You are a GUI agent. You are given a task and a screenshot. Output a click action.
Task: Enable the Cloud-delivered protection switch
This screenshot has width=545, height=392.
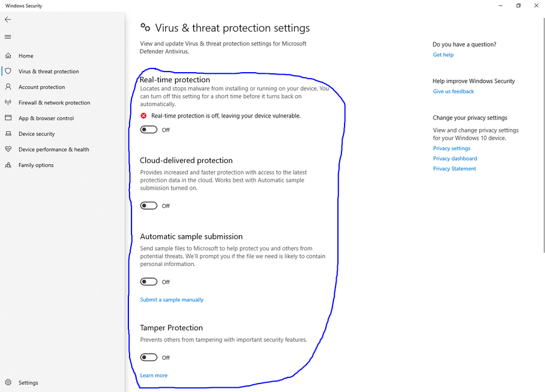[x=149, y=205]
